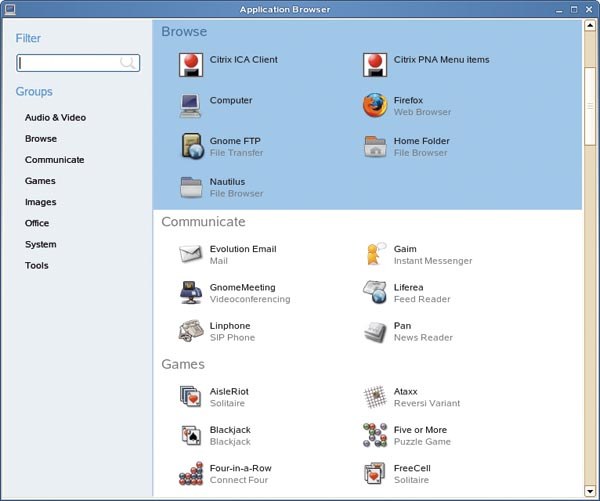Select the Browse group in the sidebar
The height and width of the screenshot is (501, 600).
coord(41,139)
